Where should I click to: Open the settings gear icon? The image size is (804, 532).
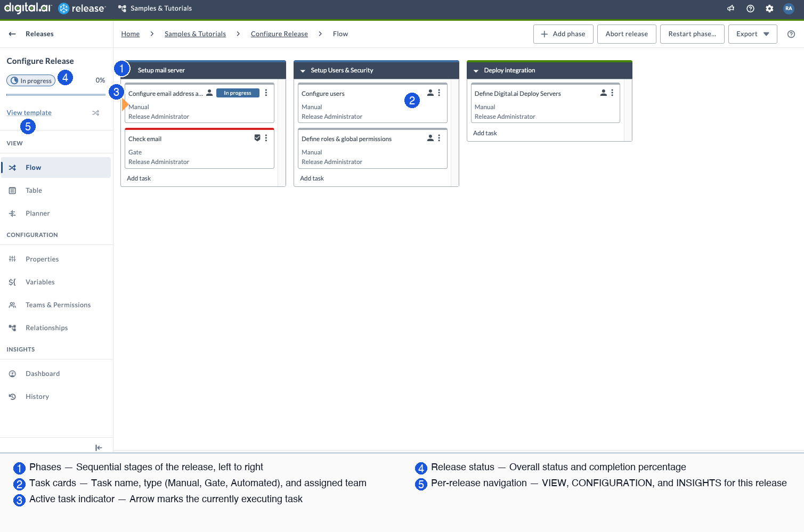point(769,9)
